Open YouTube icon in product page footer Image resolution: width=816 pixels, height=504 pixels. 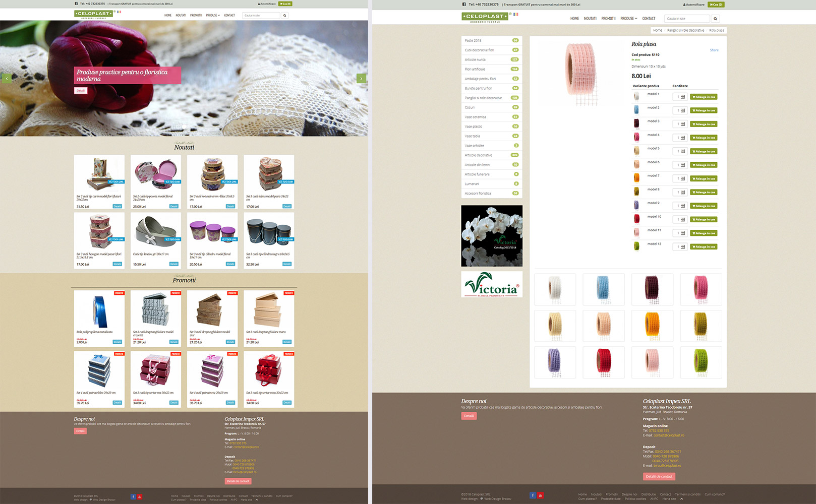coord(540,495)
